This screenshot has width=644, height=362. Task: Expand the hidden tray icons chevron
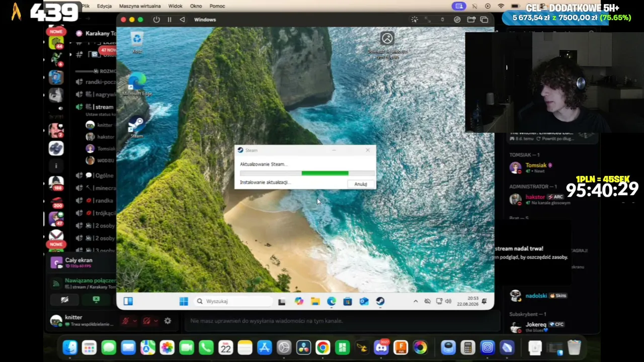tap(416, 301)
